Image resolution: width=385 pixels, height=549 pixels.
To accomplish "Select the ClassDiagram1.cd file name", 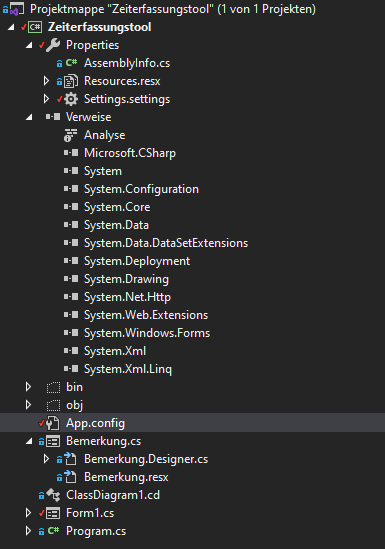I will (x=113, y=495).
